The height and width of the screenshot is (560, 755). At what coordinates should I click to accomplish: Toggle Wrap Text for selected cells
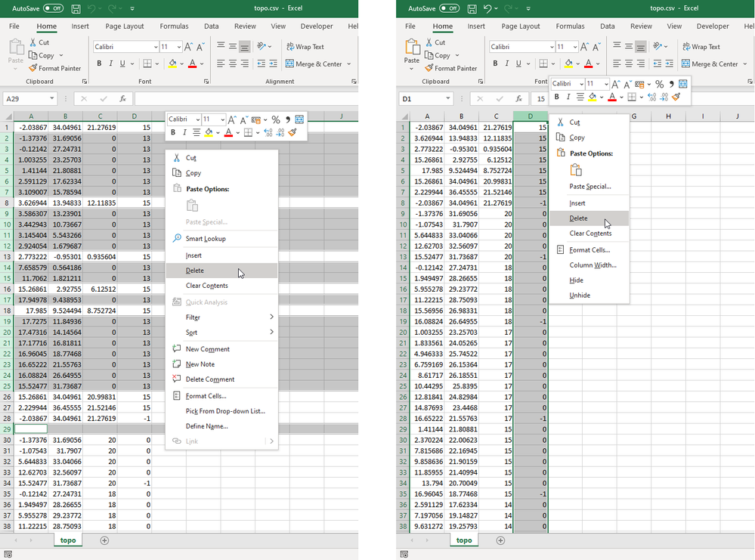[306, 46]
